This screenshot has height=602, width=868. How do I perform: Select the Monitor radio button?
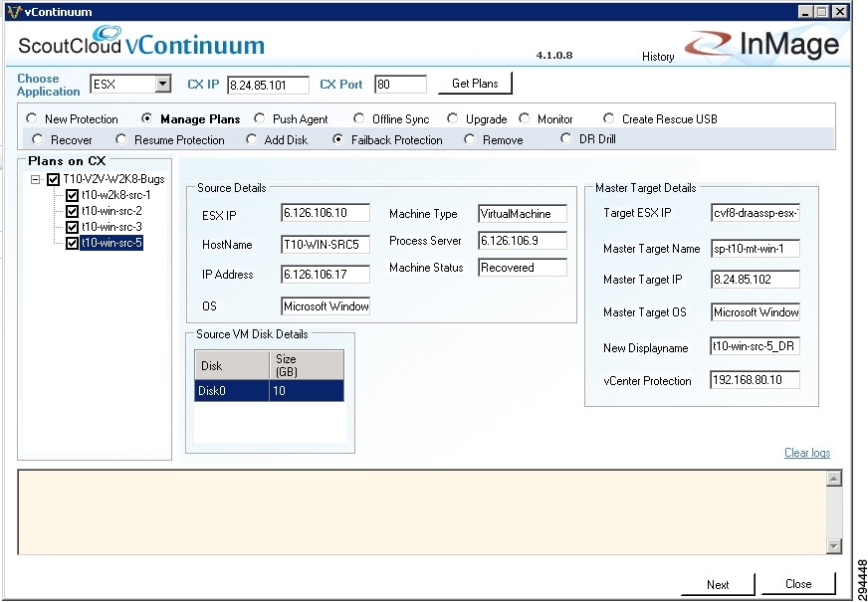[524, 118]
